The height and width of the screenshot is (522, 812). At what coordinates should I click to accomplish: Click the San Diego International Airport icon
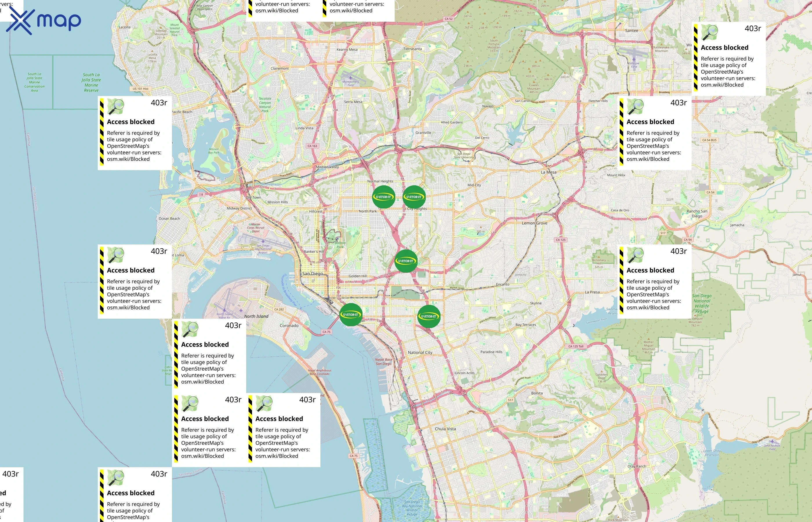coord(263,241)
